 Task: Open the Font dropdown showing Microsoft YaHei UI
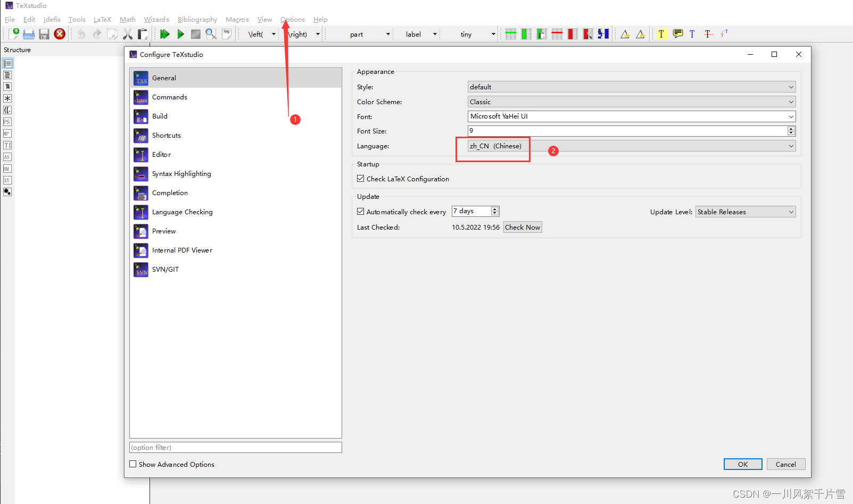tap(632, 116)
